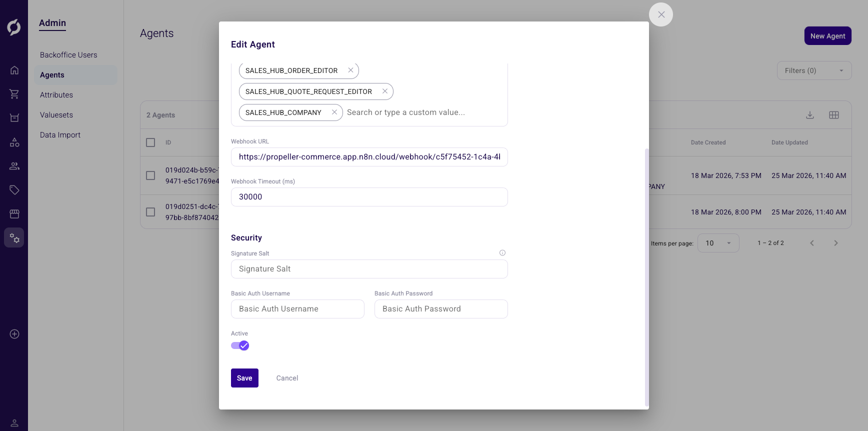The width and height of the screenshot is (868, 431).
Task: Remove the SALES_HUB_COMPANY chip
Action: pyautogui.click(x=334, y=112)
